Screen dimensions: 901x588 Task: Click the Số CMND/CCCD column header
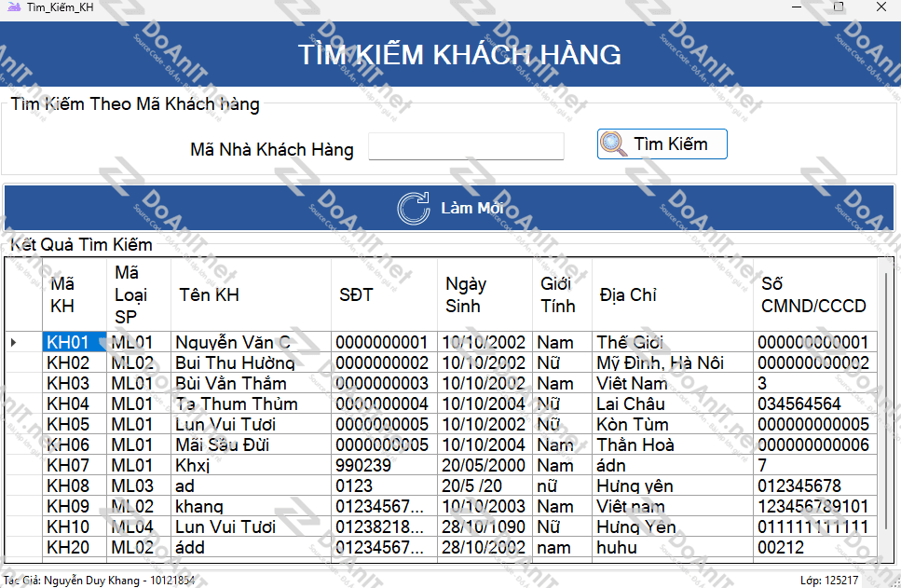tap(815, 294)
